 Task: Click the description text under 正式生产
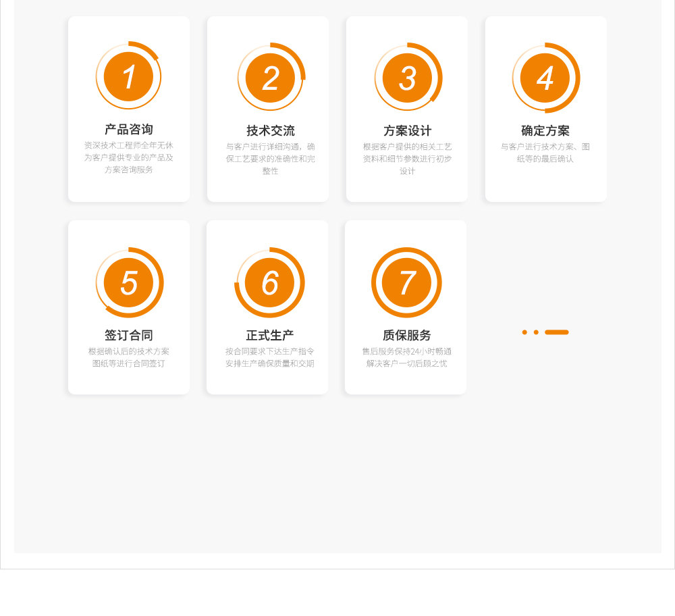click(x=269, y=357)
